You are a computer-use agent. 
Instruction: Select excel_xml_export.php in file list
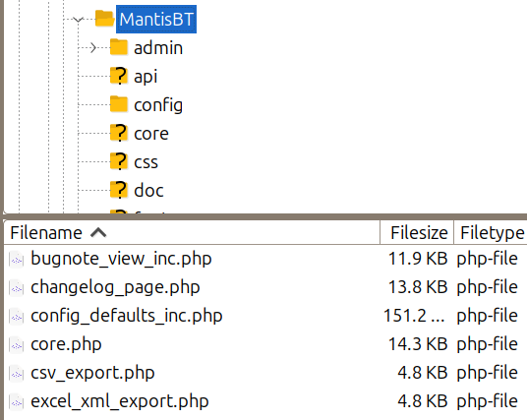(x=120, y=401)
